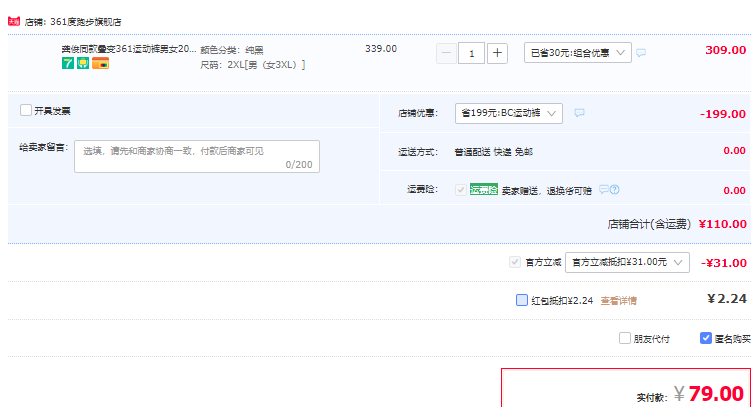The width and height of the screenshot is (753, 407).
Task: Click the -199.00 store discount amount
Action: [723, 114]
